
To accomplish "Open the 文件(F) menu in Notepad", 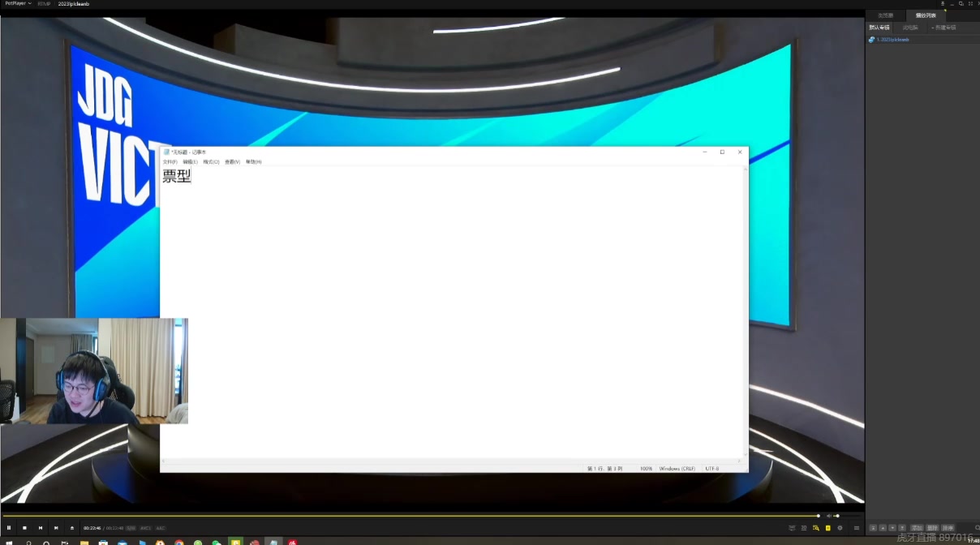I will [x=170, y=162].
